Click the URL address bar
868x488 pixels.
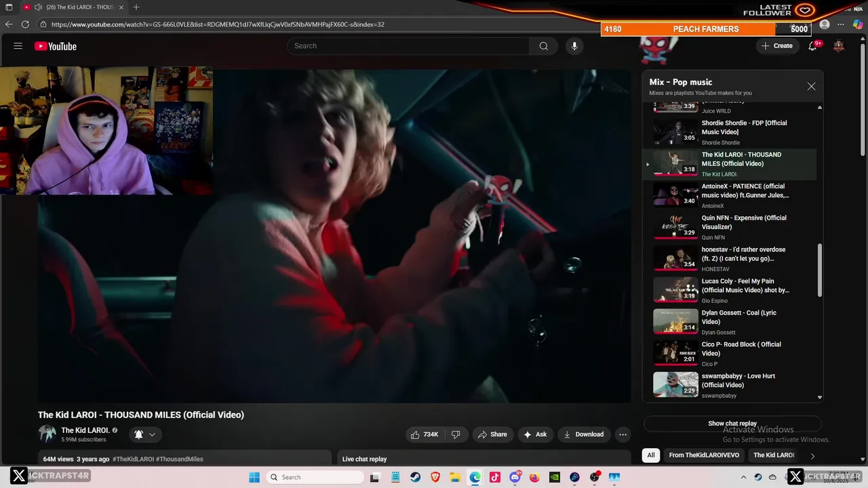click(x=319, y=24)
